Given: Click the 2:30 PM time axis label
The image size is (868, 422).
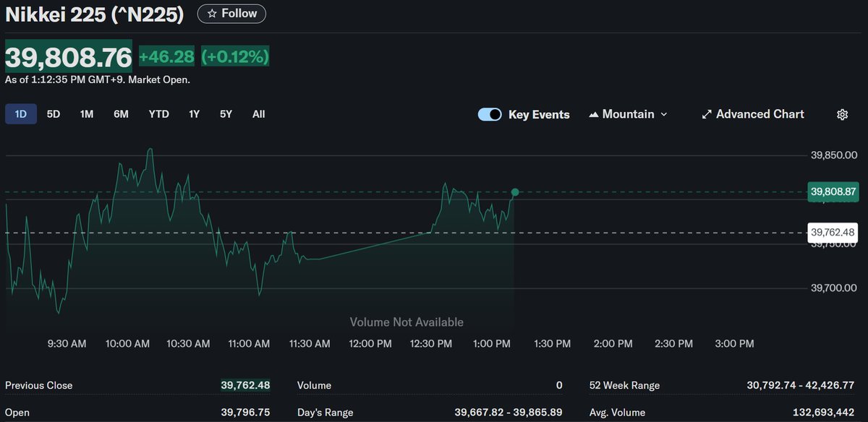Looking at the screenshot, I should tap(673, 344).
